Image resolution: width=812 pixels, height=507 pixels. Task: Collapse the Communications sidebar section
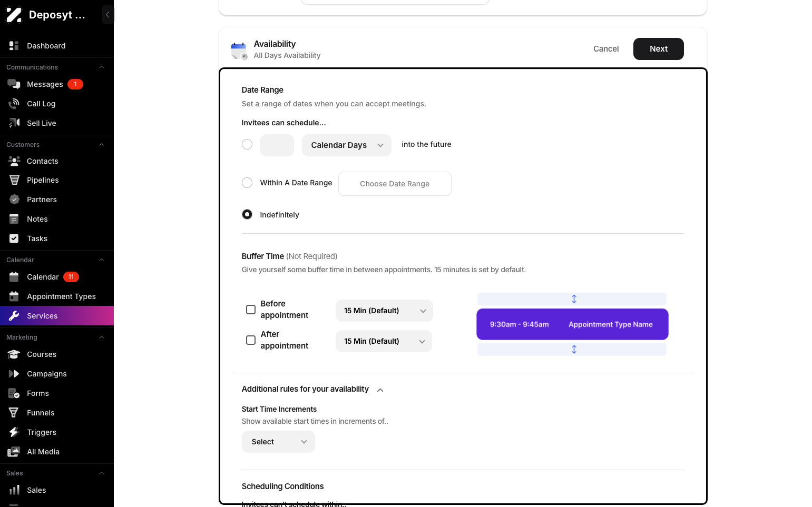102,67
